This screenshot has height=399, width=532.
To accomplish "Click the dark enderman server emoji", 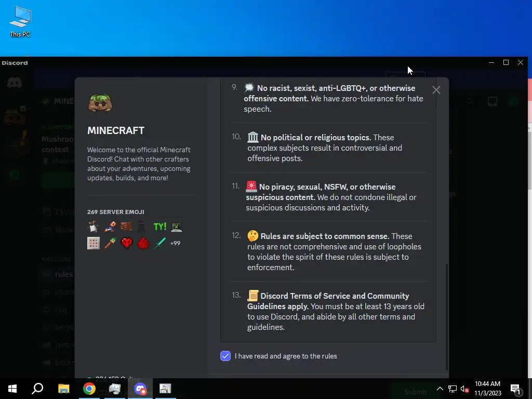I will point(141,227).
